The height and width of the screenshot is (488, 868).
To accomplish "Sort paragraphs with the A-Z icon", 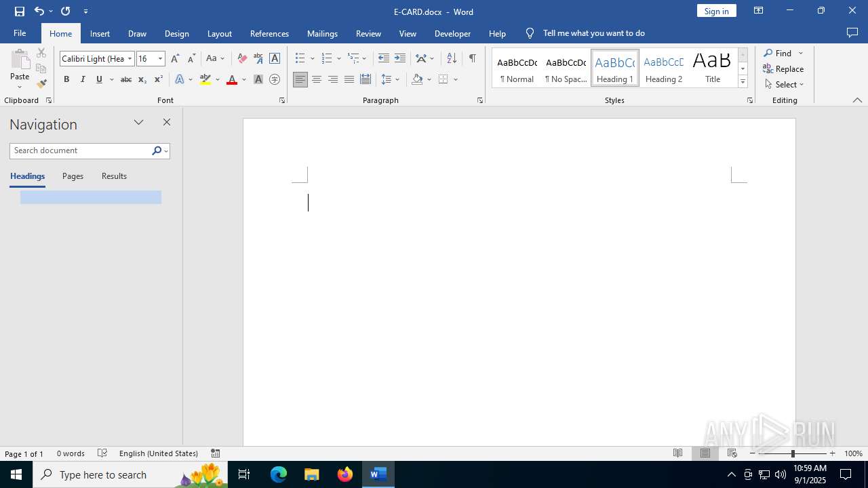I will (x=452, y=58).
